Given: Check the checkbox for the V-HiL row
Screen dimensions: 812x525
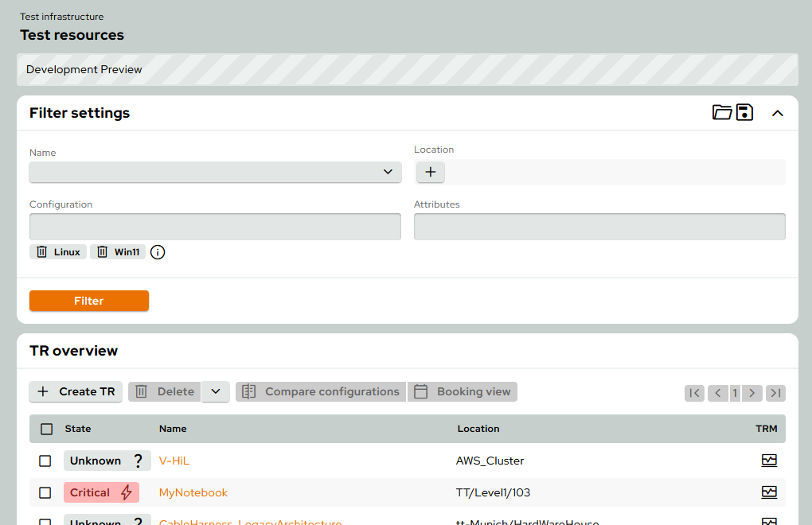Looking at the screenshot, I should coord(45,460).
